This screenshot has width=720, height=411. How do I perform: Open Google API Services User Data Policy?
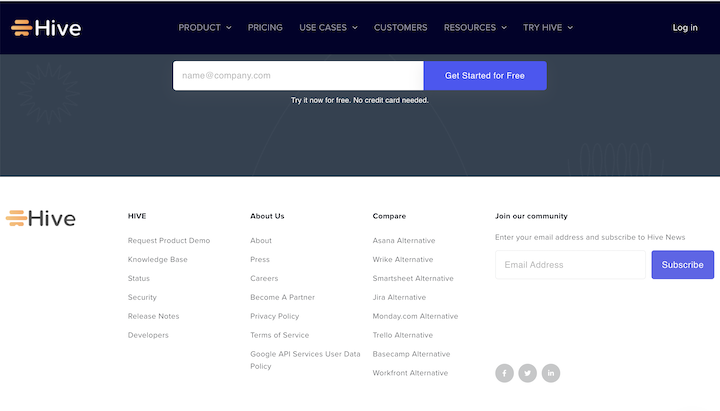coord(305,360)
